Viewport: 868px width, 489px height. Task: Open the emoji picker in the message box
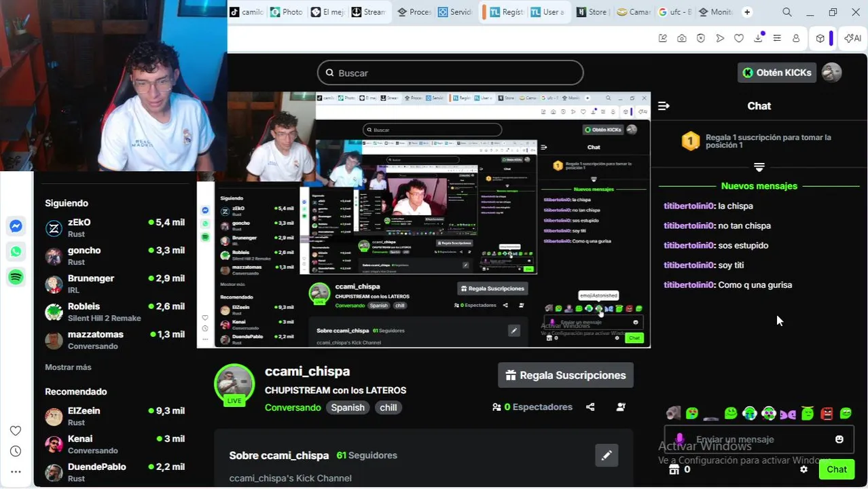coord(839,439)
